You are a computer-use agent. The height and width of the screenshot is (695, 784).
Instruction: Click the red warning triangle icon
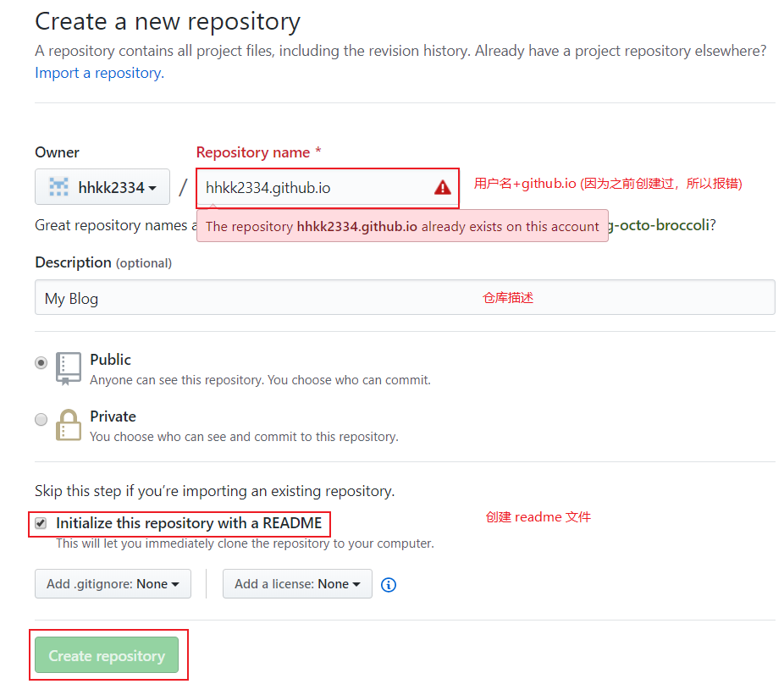[443, 188]
